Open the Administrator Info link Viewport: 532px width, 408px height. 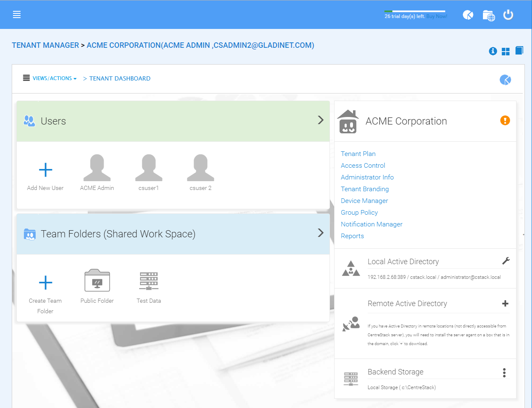tap(367, 177)
